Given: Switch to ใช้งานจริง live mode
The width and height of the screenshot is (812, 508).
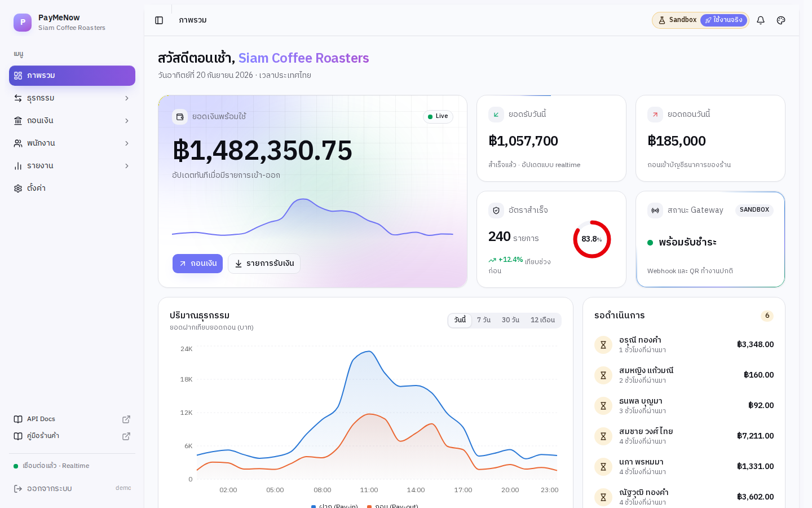Looking at the screenshot, I should pos(723,20).
